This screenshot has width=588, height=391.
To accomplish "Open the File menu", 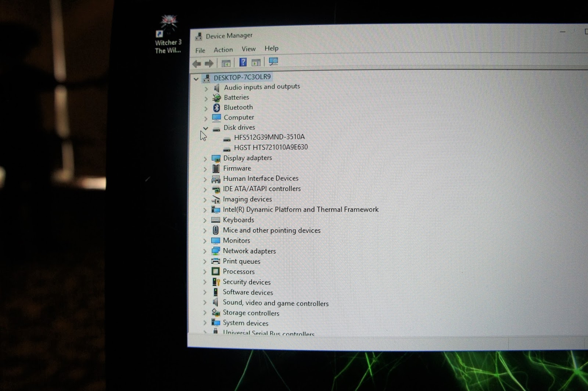I will click(200, 50).
